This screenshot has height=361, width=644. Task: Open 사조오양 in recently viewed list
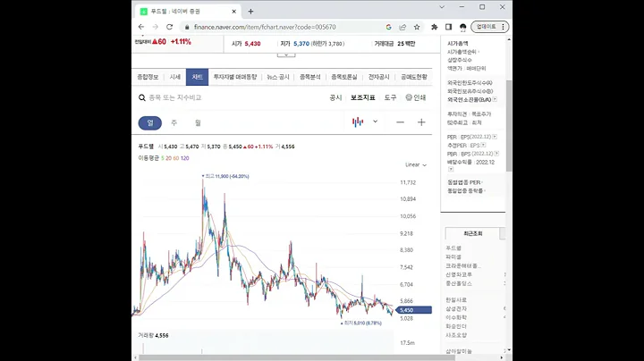click(x=456, y=335)
